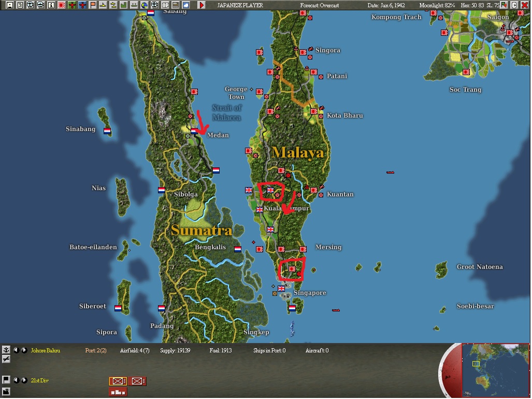Open the 21st Div unit name
The height and width of the screenshot is (399, 532).
click(40, 381)
